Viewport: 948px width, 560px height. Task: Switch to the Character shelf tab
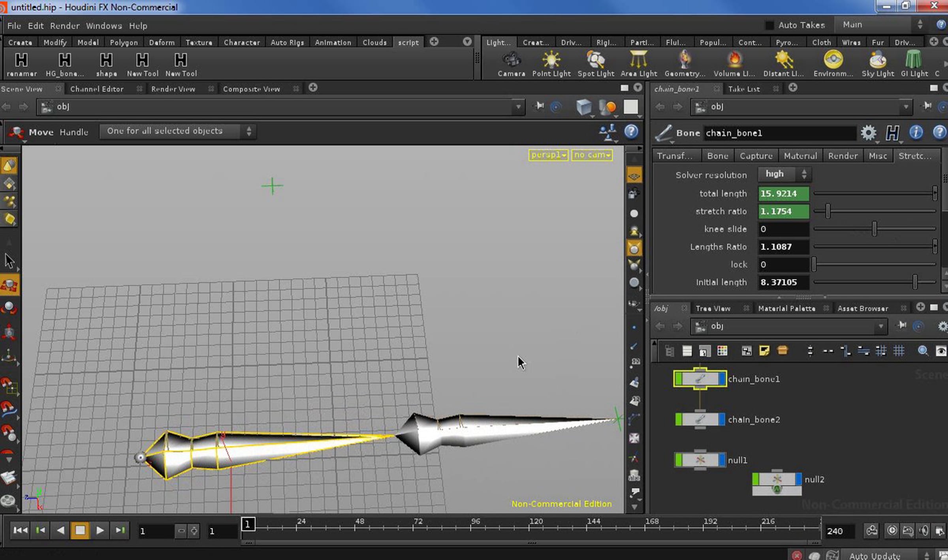tap(242, 42)
